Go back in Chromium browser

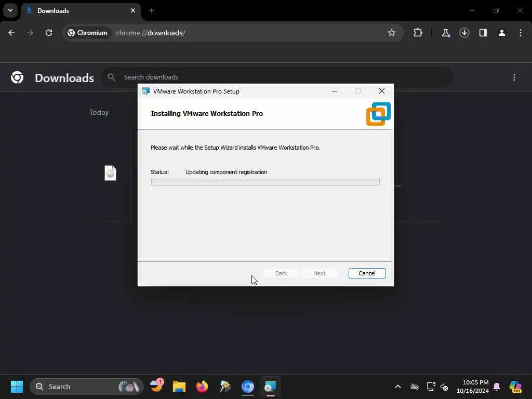click(x=11, y=33)
